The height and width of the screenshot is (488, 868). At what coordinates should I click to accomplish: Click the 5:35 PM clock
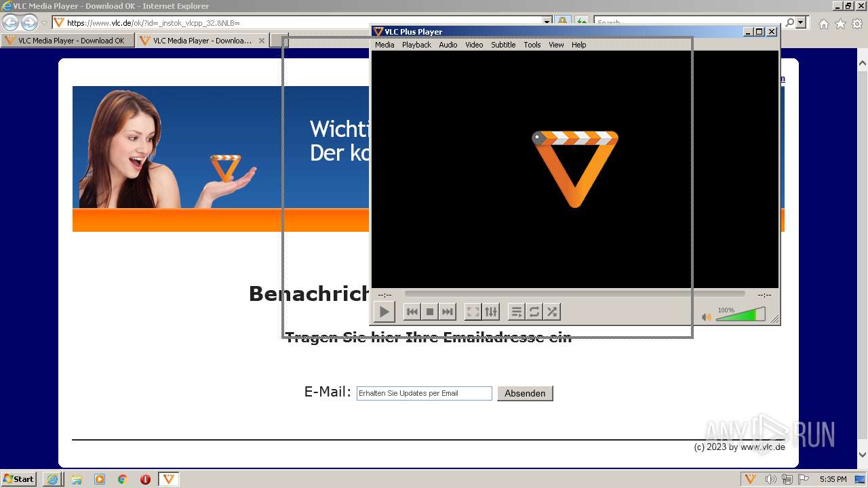pyautogui.click(x=833, y=479)
